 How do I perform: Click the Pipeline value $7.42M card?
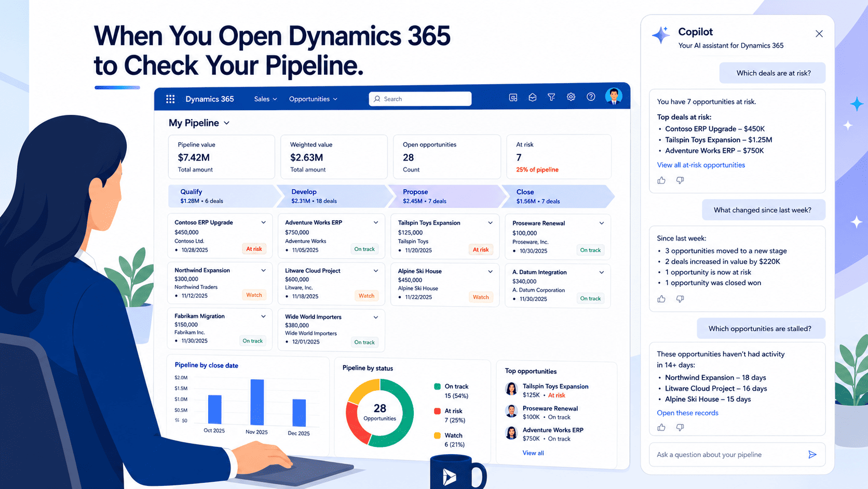(x=221, y=157)
